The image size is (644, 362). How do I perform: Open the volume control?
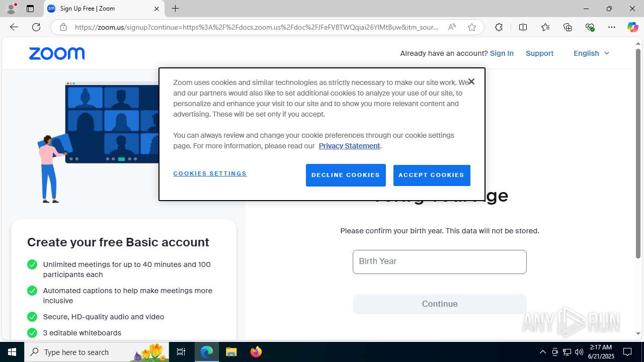(x=579, y=352)
